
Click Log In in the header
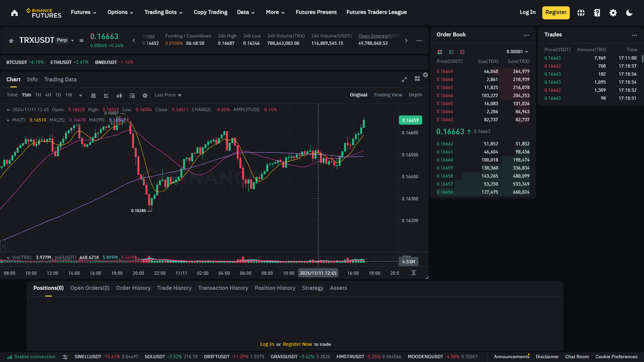coord(528,13)
